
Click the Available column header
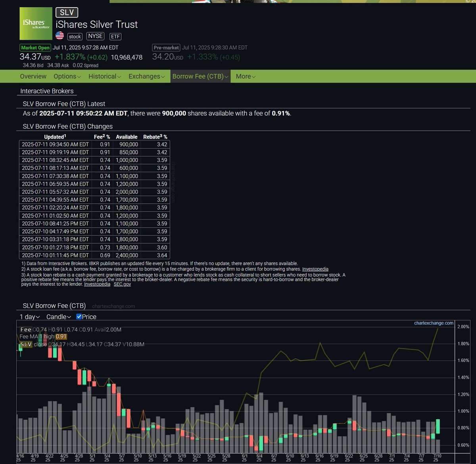[127, 137]
